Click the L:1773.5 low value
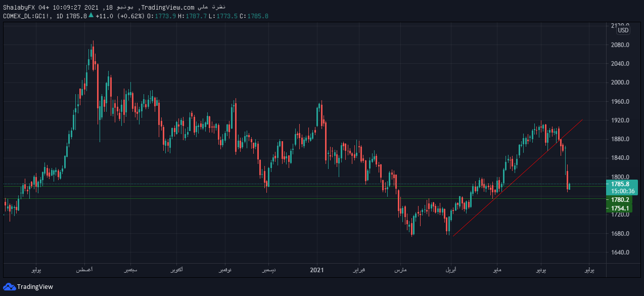 [x=223, y=16]
